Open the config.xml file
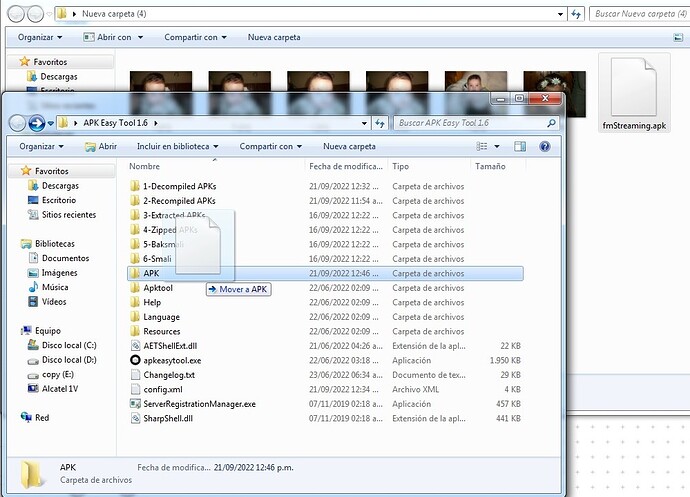 point(162,389)
